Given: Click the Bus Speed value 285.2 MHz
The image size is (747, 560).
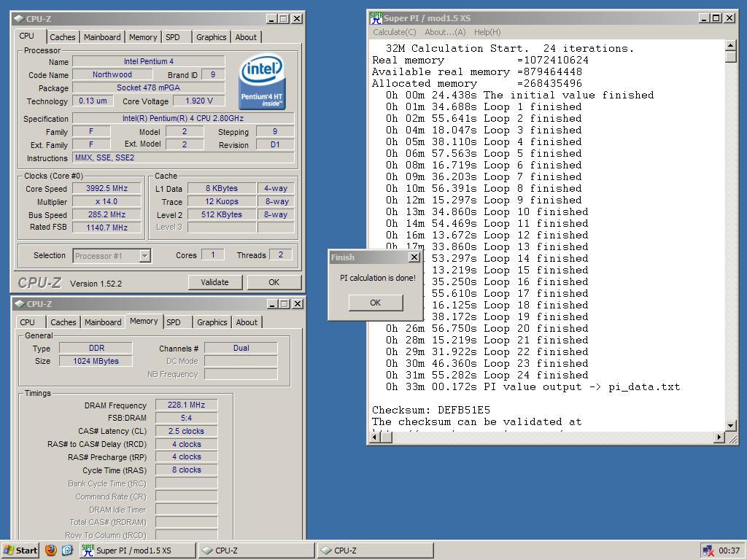Looking at the screenshot, I should pyautogui.click(x=107, y=215).
